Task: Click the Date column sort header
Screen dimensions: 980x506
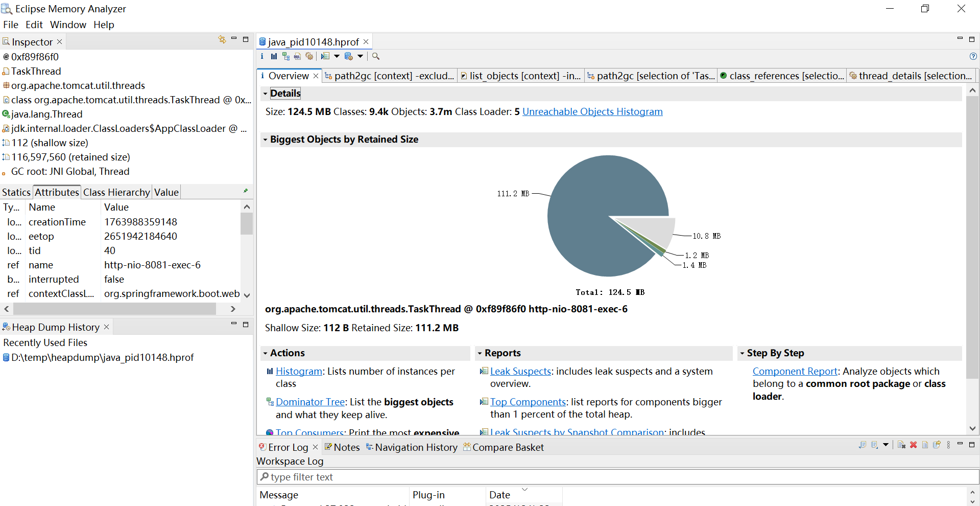Action: pyautogui.click(x=523, y=494)
